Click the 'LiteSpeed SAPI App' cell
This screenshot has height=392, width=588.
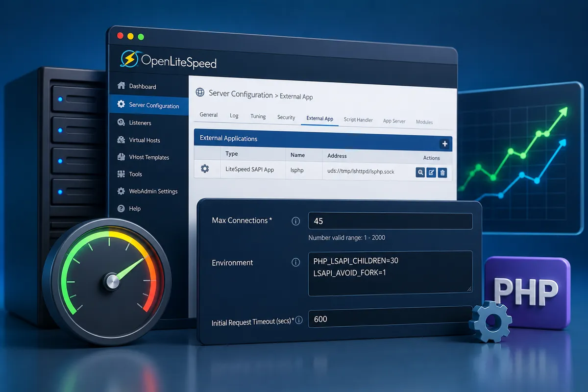[x=249, y=170]
